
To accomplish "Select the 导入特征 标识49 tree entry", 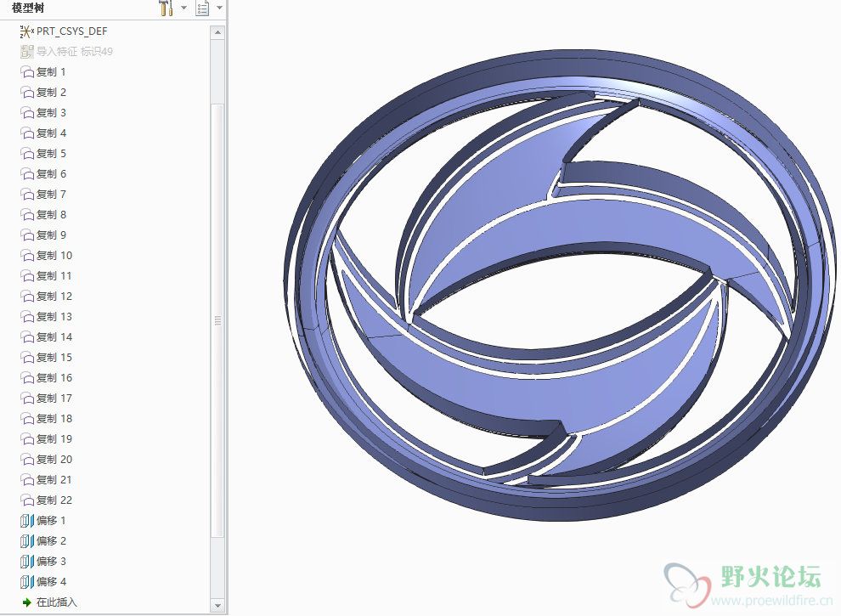I will click(75, 52).
